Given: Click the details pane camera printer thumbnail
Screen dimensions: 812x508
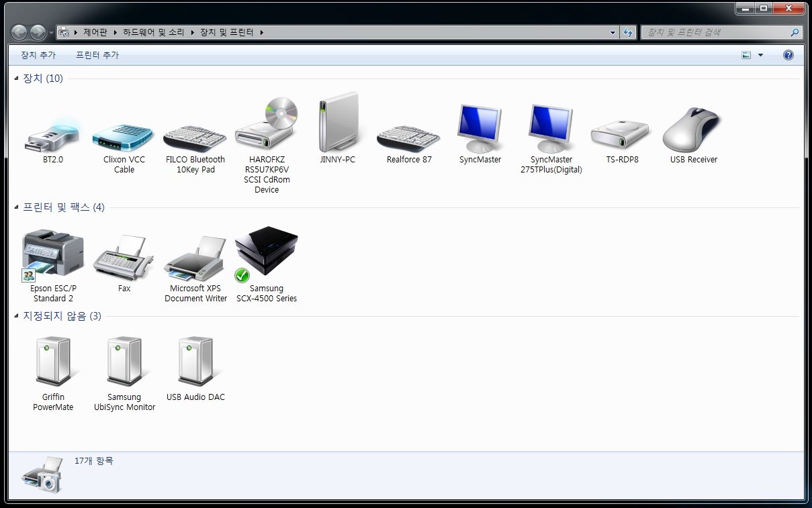Looking at the screenshot, I should pos(42,474).
